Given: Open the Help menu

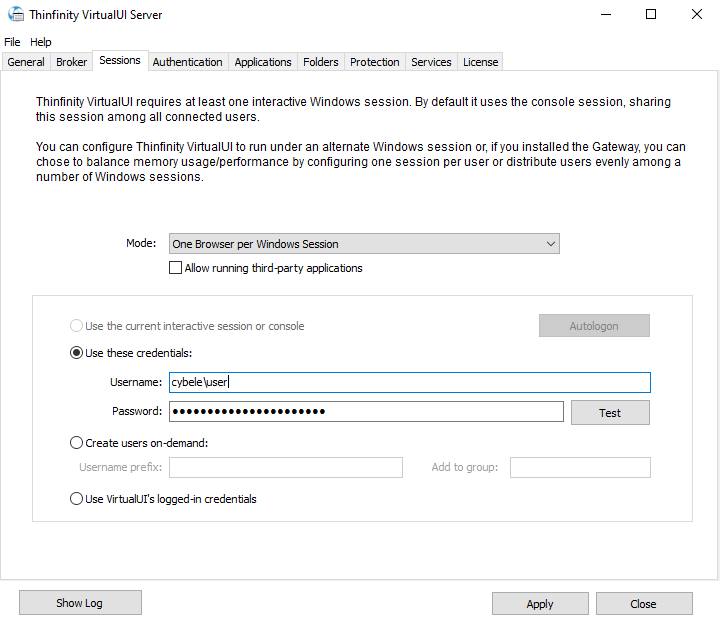Looking at the screenshot, I should [x=40, y=42].
